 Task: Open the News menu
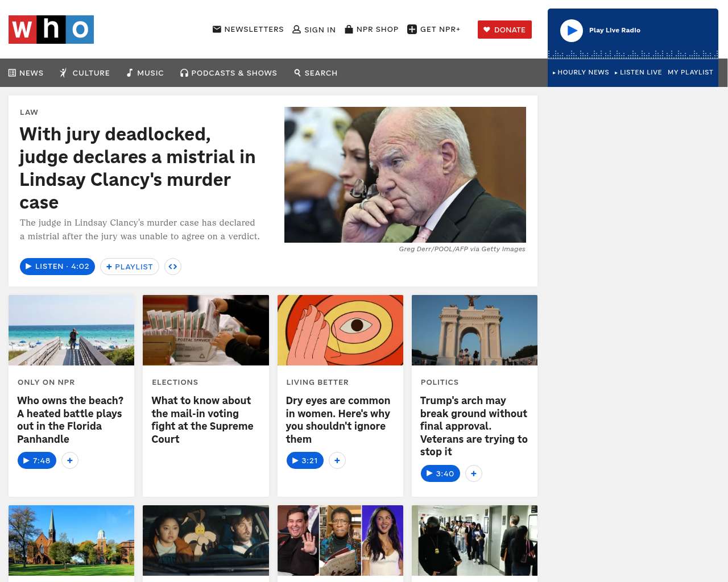26,73
